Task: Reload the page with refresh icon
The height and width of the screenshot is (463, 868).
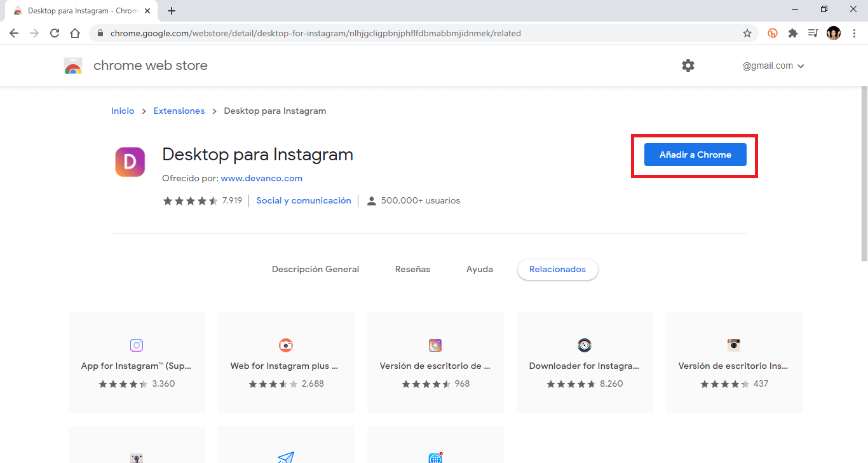Action: (x=55, y=33)
